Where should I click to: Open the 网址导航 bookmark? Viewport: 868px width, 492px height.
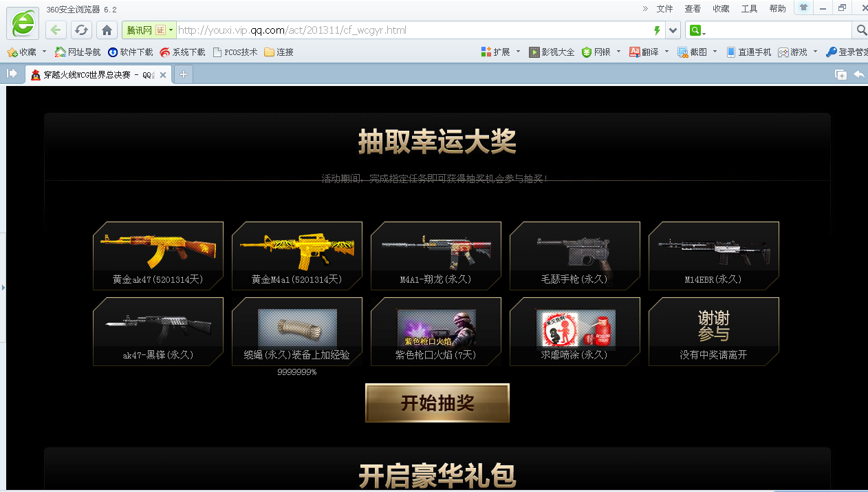click(78, 52)
